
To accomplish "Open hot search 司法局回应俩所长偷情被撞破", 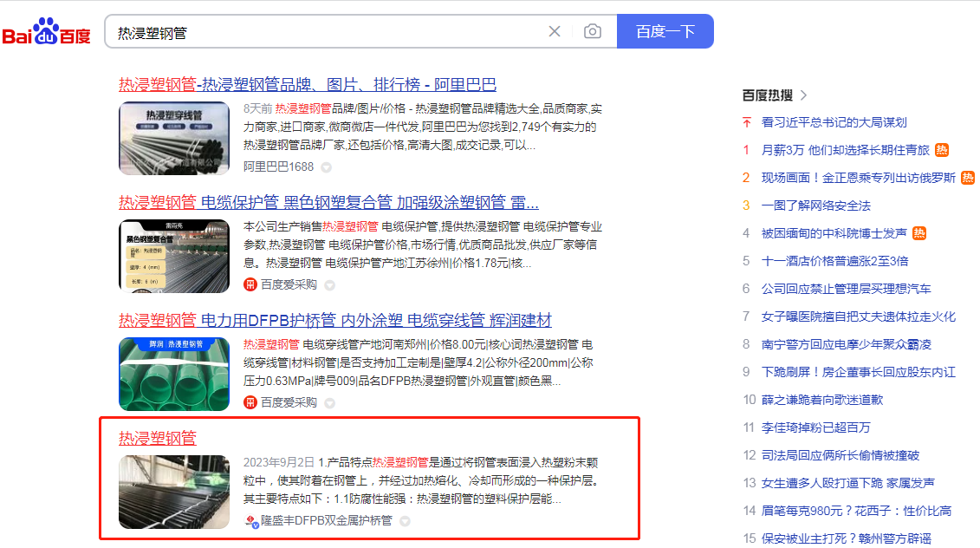I will click(840, 455).
